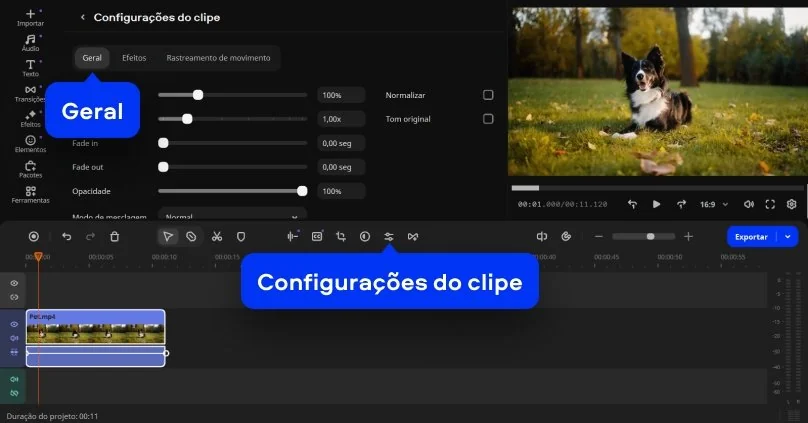Click the Fade out slider handle
This screenshot has width=808, height=423.
(x=163, y=167)
